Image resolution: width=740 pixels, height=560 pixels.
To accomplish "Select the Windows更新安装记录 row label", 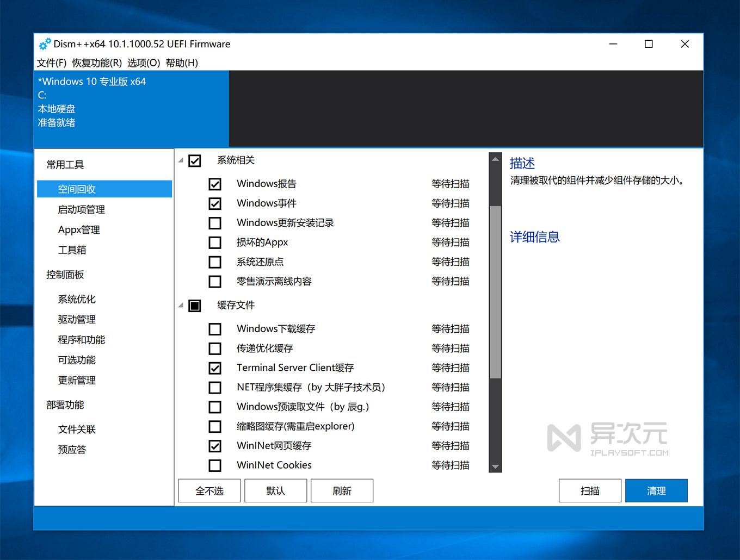I will click(x=285, y=223).
